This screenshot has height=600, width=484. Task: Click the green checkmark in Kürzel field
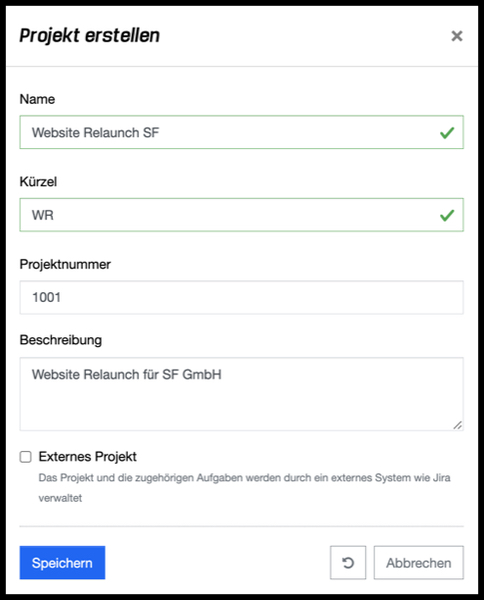(447, 215)
